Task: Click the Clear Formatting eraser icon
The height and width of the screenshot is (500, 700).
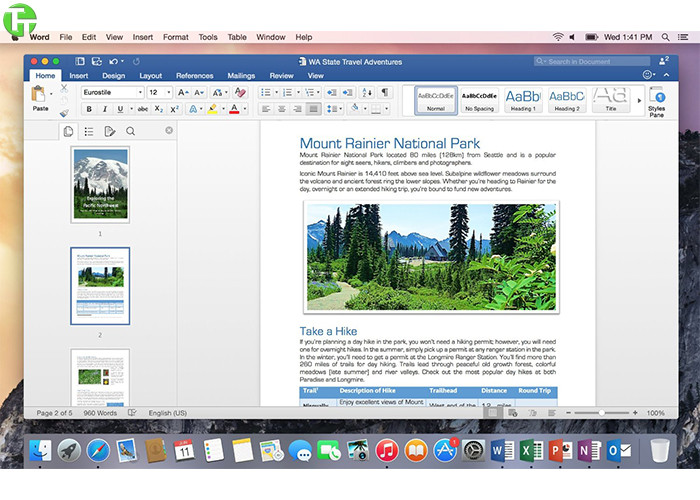Action: 240,92
